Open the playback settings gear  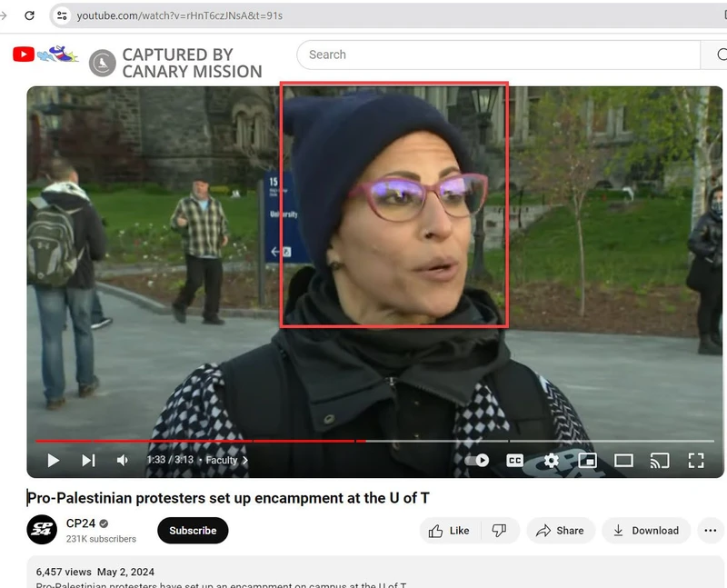(551, 460)
